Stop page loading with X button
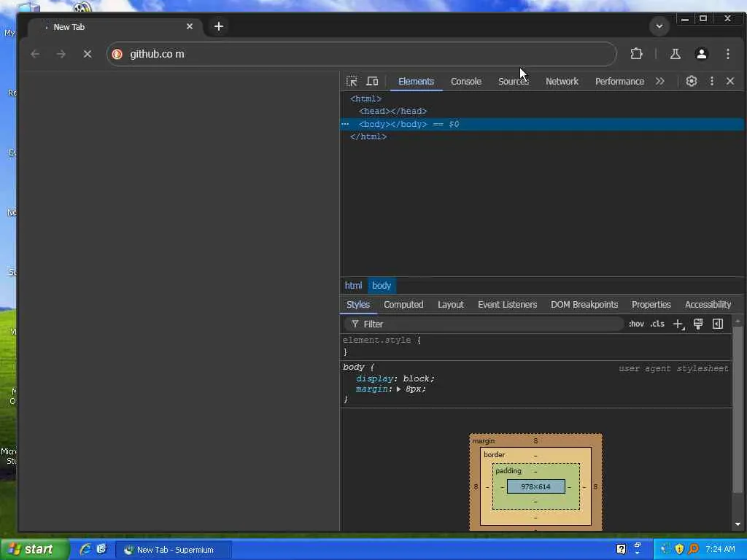 (x=87, y=54)
